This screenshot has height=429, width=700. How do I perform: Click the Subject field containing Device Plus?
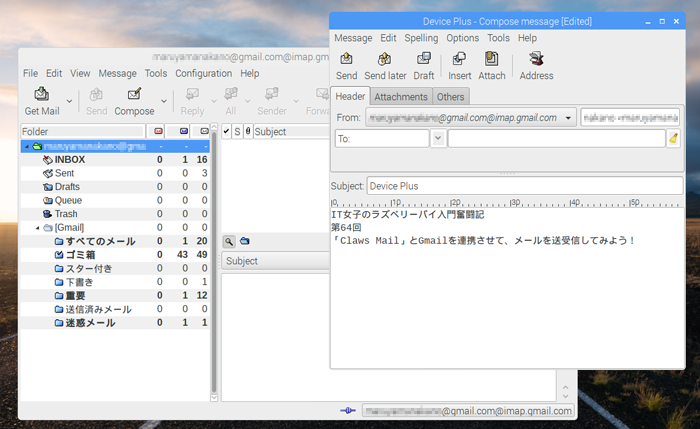pyautogui.click(x=525, y=186)
